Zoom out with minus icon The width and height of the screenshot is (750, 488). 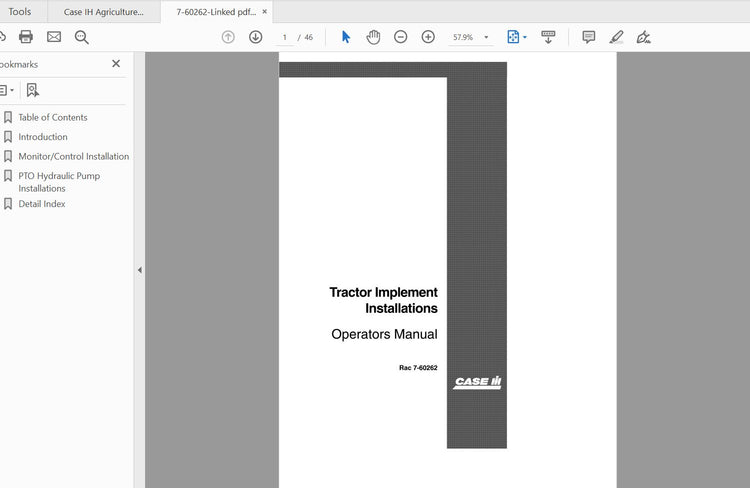tap(400, 37)
